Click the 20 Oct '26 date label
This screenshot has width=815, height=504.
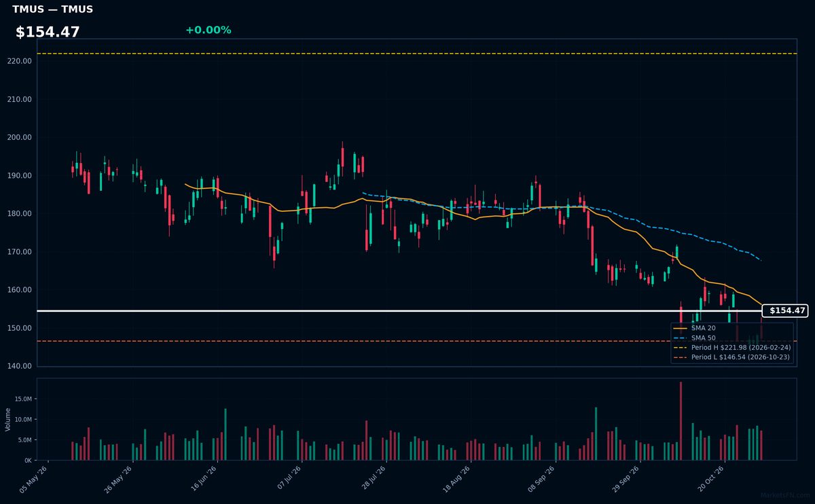[x=711, y=479]
